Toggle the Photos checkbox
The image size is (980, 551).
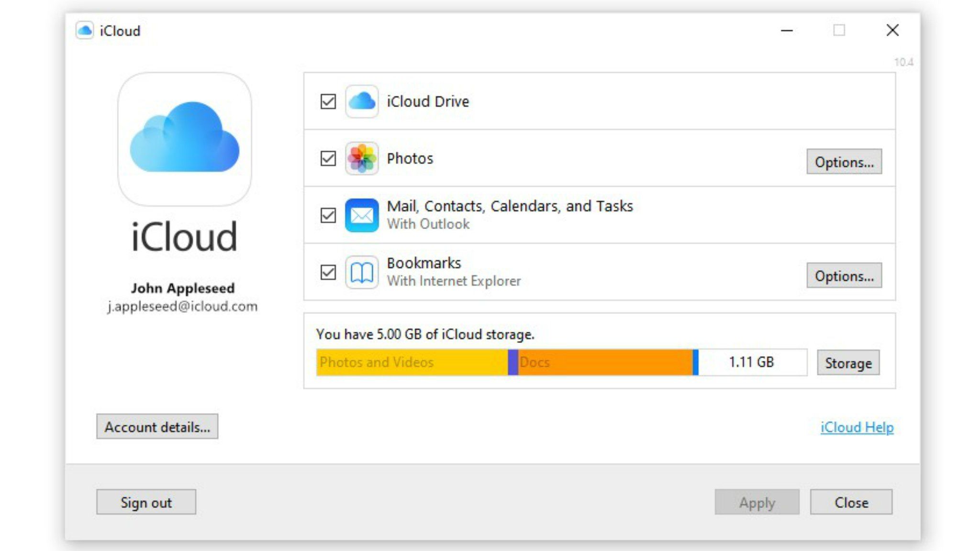(328, 158)
